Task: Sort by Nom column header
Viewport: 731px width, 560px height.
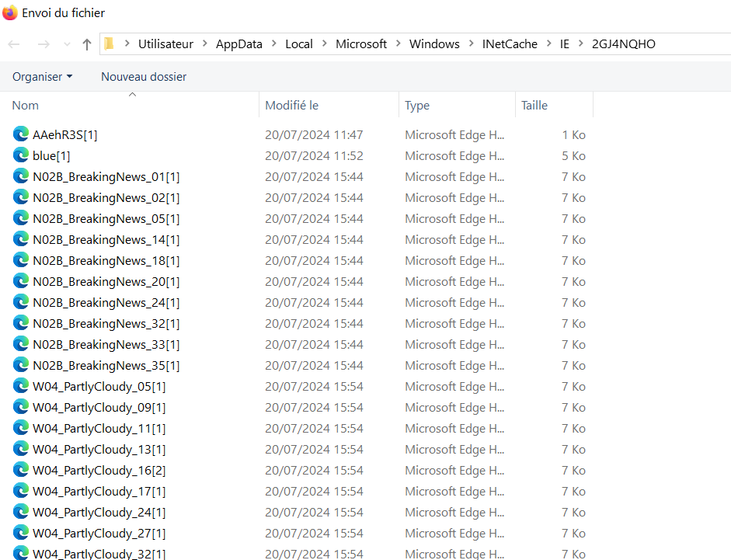Action: click(x=131, y=106)
